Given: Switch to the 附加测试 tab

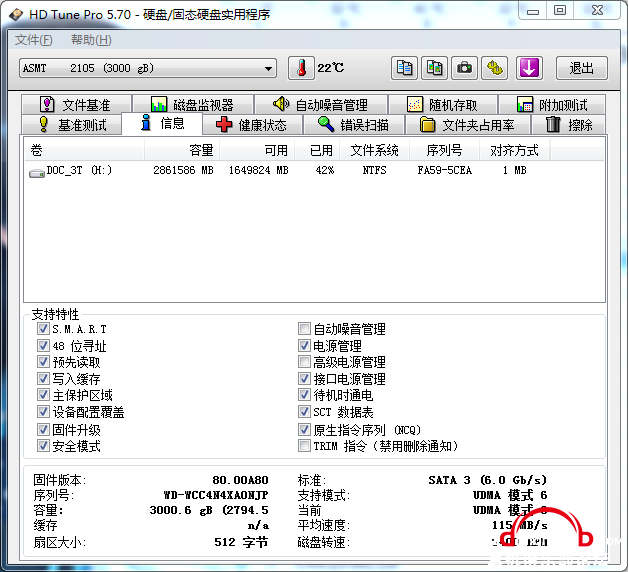Looking at the screenshot, I should pos(552,105).
